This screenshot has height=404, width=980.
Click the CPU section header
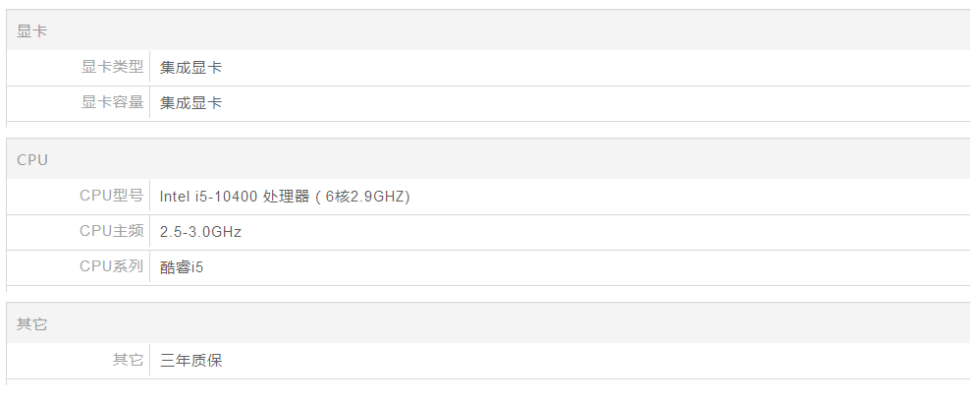click(x=31, y=160)
